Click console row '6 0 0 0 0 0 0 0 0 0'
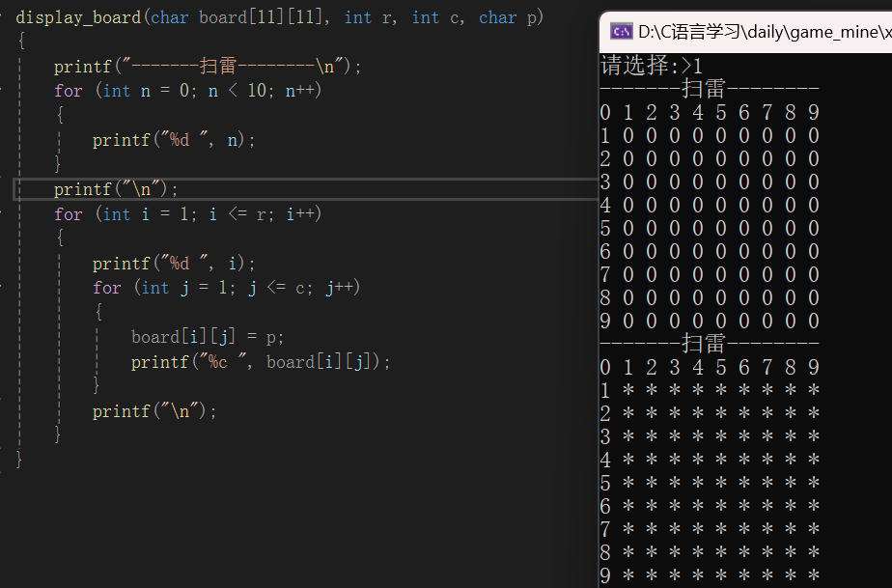Image resolution: width=892 pixels, height=588 pixels. pos(710,252)
